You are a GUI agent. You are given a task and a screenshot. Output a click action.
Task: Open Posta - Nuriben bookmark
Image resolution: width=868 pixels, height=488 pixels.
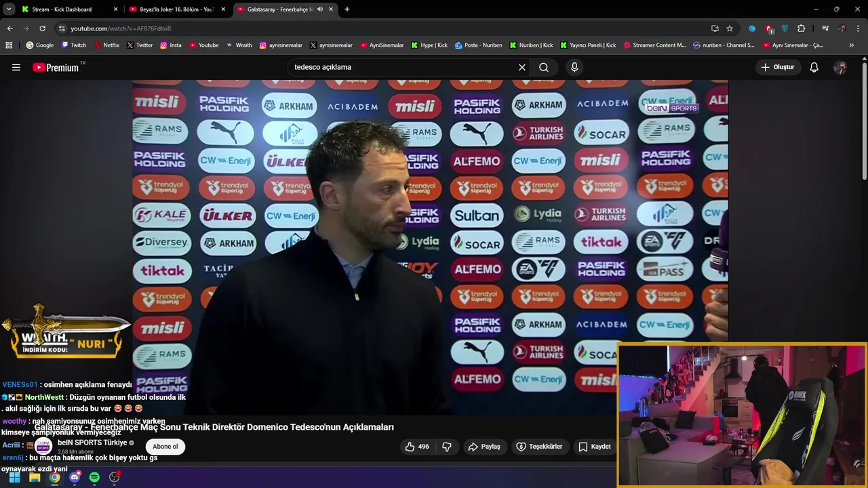point(479,45)
